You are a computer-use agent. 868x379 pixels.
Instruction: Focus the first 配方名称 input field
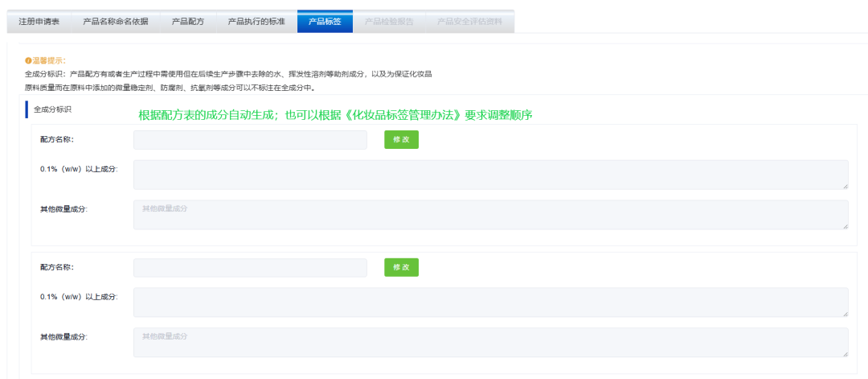(250, 140)
